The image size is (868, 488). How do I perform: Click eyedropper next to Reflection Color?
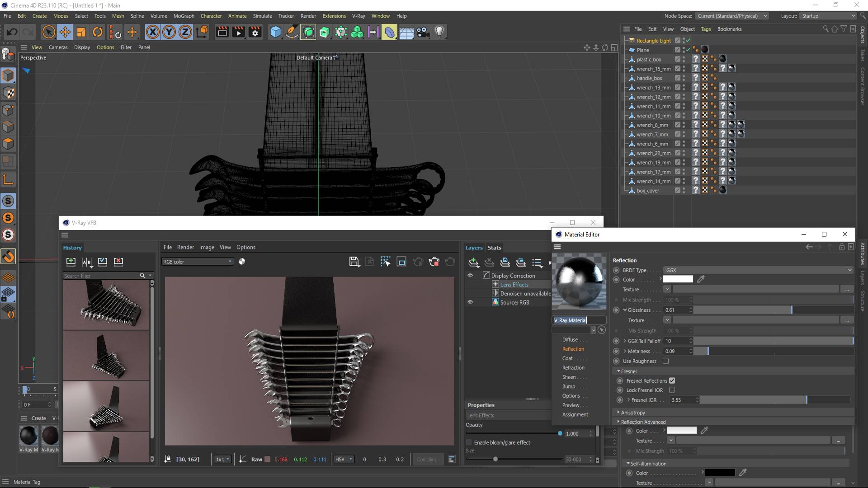tap(701, 279)
